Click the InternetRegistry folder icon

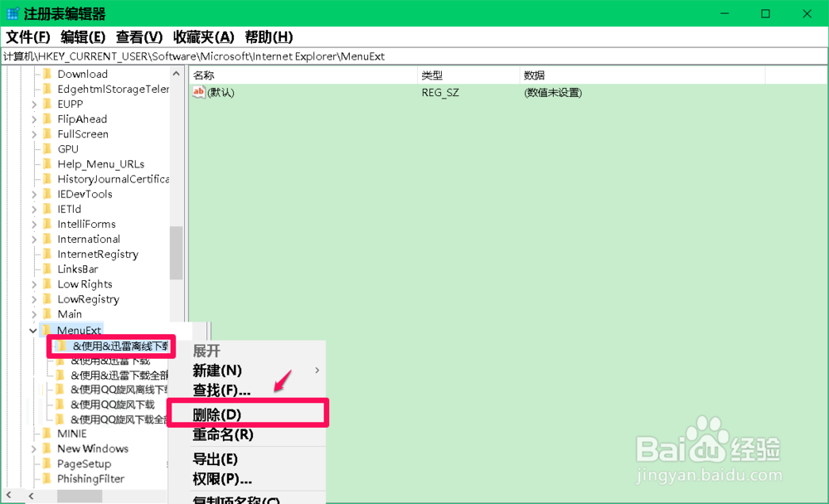coord(47,254)
